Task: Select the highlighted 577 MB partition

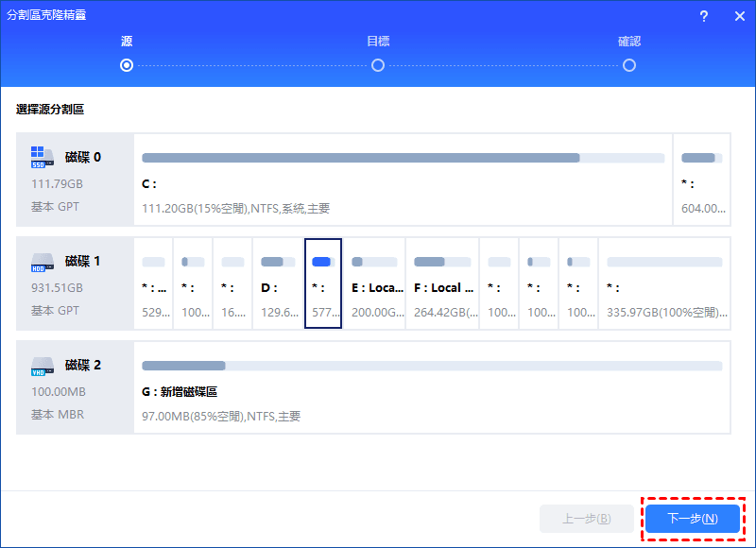Action: pos(322,283)
